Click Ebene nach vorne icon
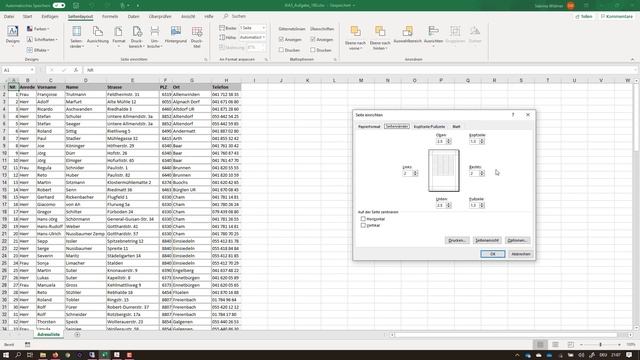640x360 pixels. point(355,38)
